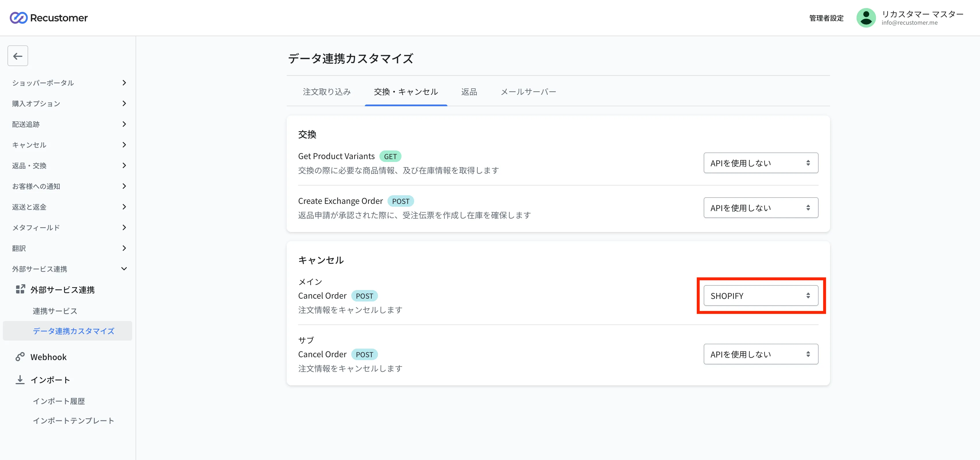
Task: Click the Webhook icon
Action: [x=20, y=357]
